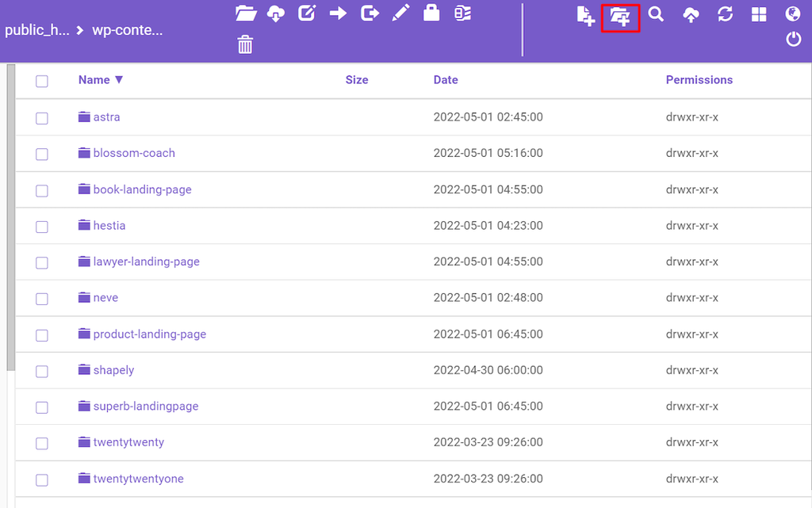Click the Upload cloud icon on the right
Viewport: 812px width, 508px height.
[x=691, y=13]
